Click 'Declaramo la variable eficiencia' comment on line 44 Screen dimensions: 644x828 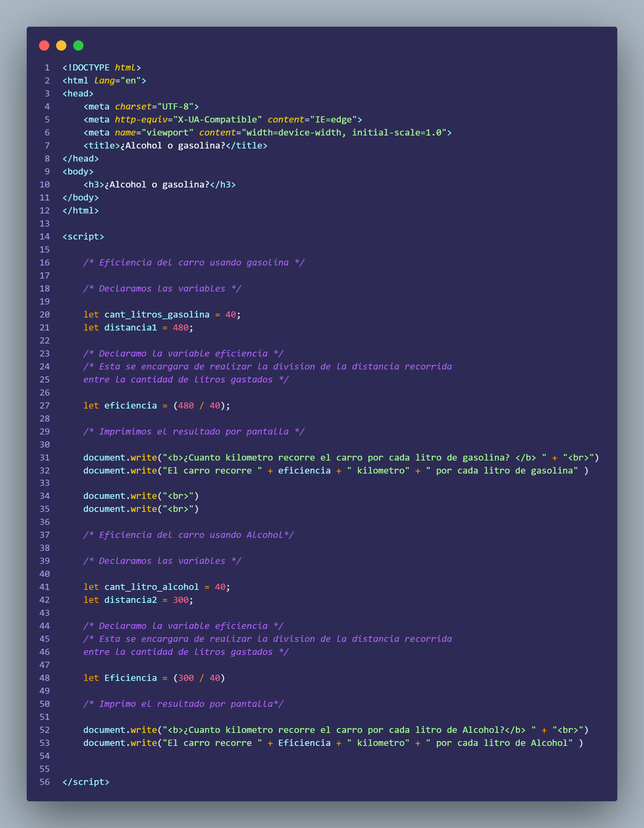pyautogui.click(x=183, y=626)
